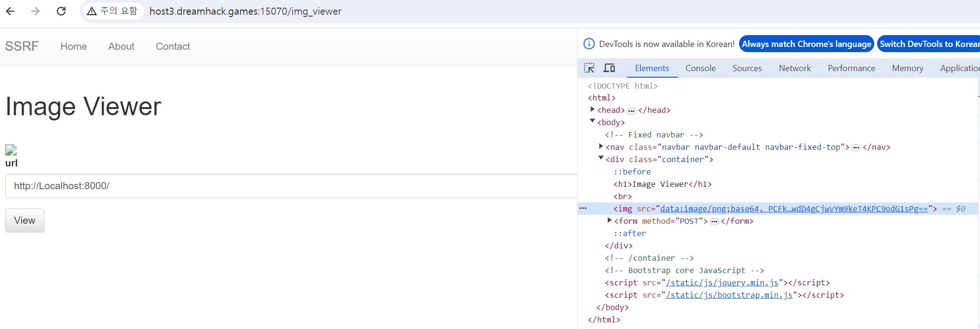
Task: Click the browser address bar URL
Action: tap(245, 11)
